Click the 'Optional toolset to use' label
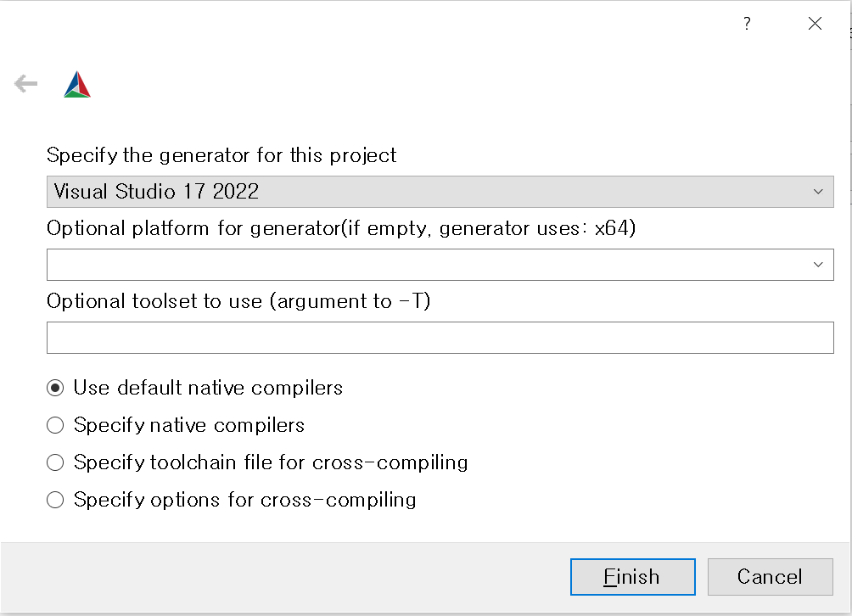 click(238, 301)
